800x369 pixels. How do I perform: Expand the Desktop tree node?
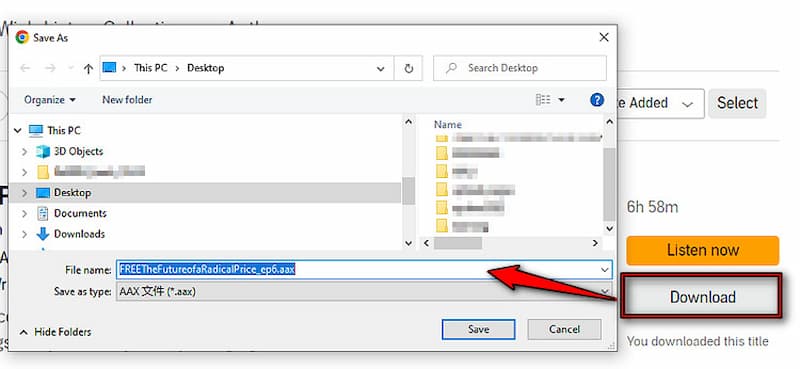[x=24, y=193]
